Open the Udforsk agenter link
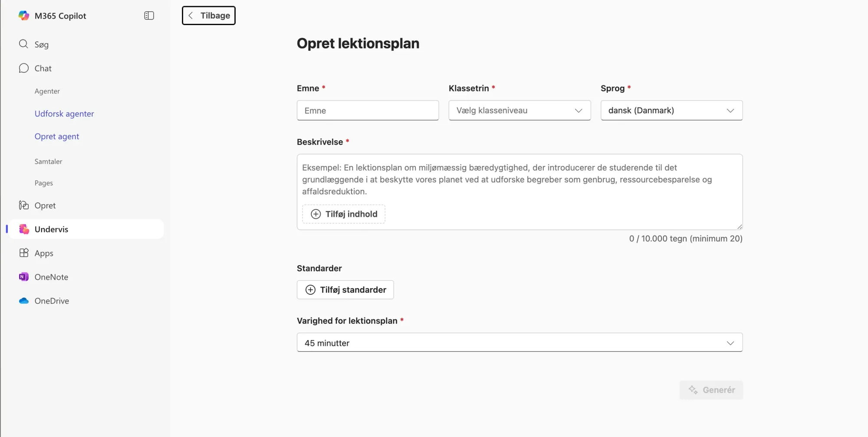This screenshot has width=868, height=437. point(64,114)
